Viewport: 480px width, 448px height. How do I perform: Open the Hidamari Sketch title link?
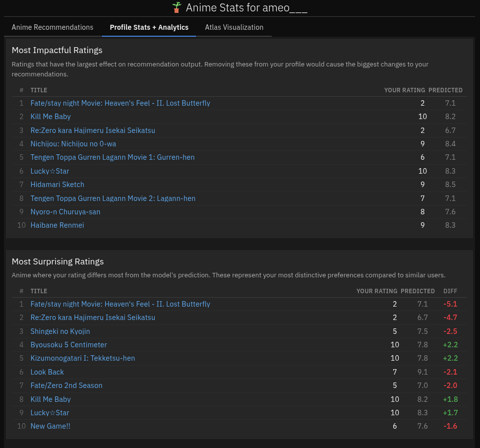pos(58,185)
